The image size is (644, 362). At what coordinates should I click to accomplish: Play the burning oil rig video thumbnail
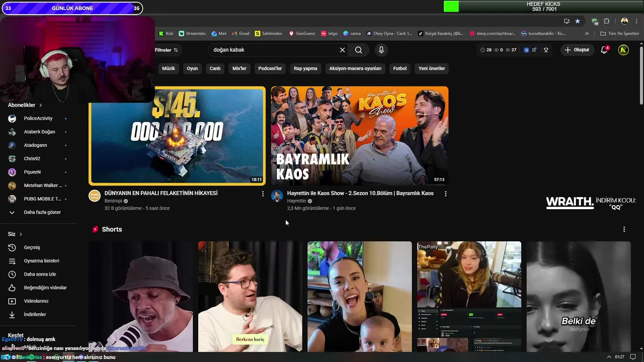[177, 136]
